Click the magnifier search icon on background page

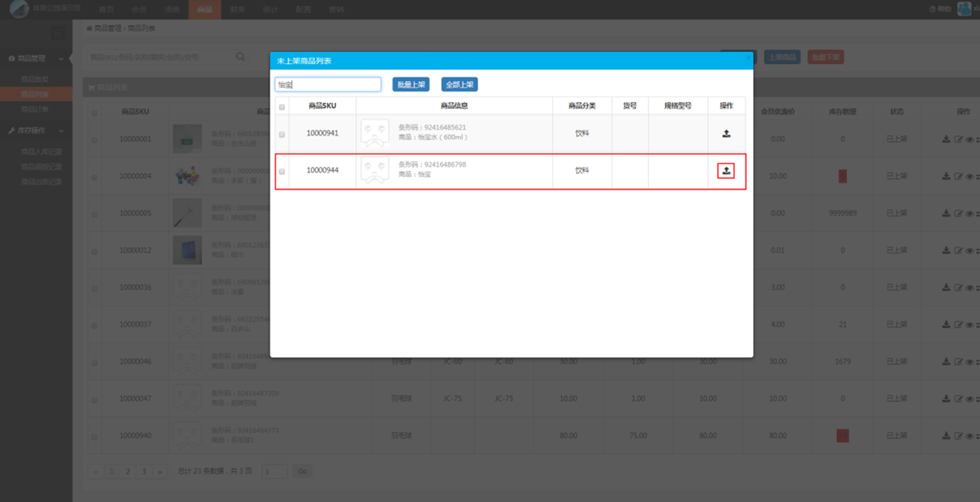pos(240,57)
